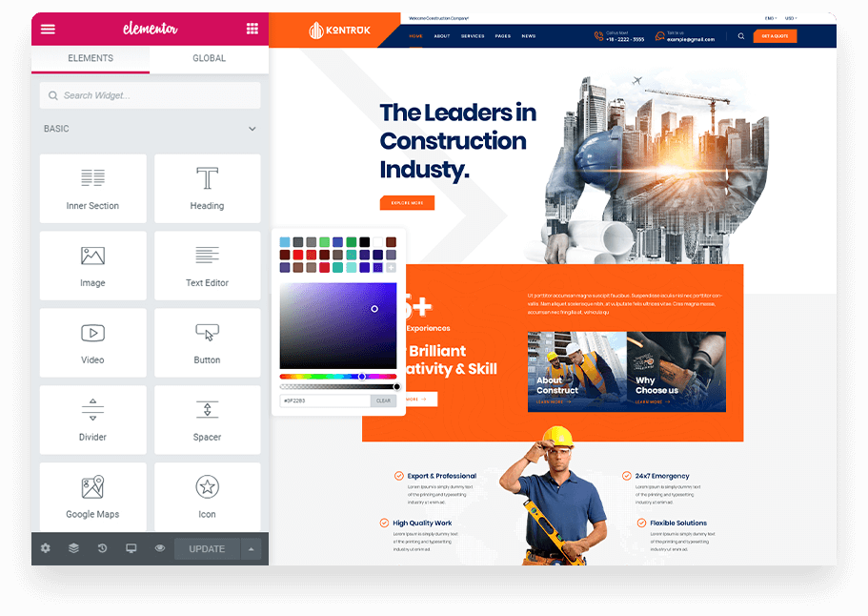
Task: Pick the white color swatch
Action: point(377,241)
